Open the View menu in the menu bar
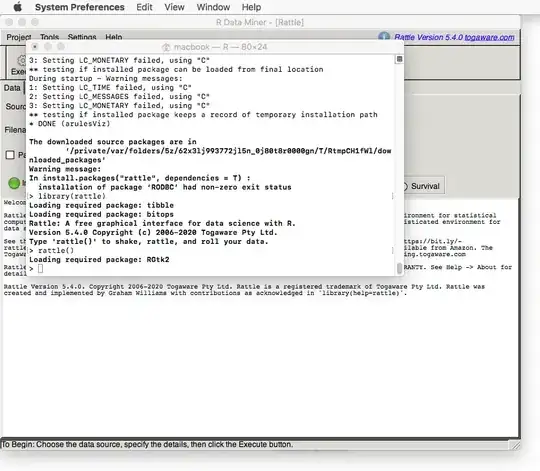Screen dimensions: 540x471 point(174,7)
